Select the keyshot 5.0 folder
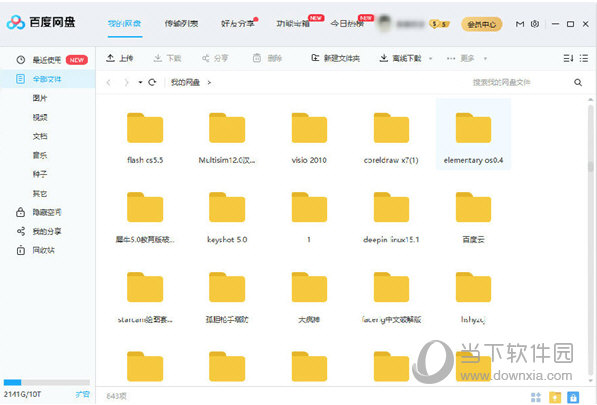This screenshot has width=597, height=405. 227,217
